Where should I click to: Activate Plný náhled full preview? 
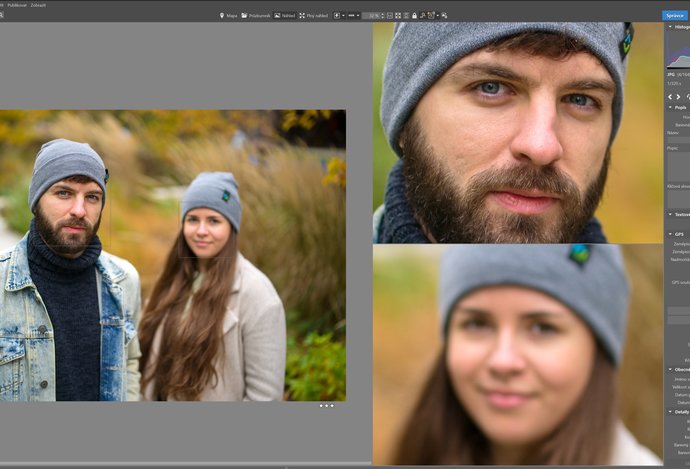(x=314, y=16)
